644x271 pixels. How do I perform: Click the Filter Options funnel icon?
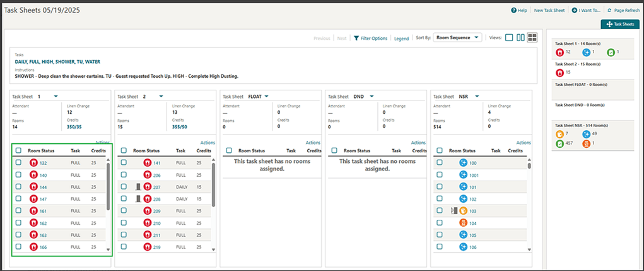pyautogui.click(x=356, y=38)
